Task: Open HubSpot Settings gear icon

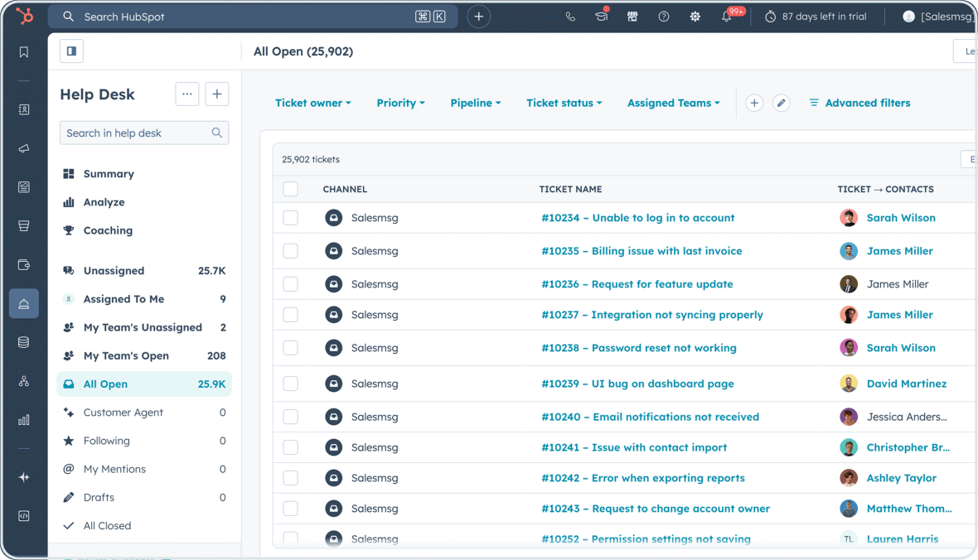Action: 695,16
